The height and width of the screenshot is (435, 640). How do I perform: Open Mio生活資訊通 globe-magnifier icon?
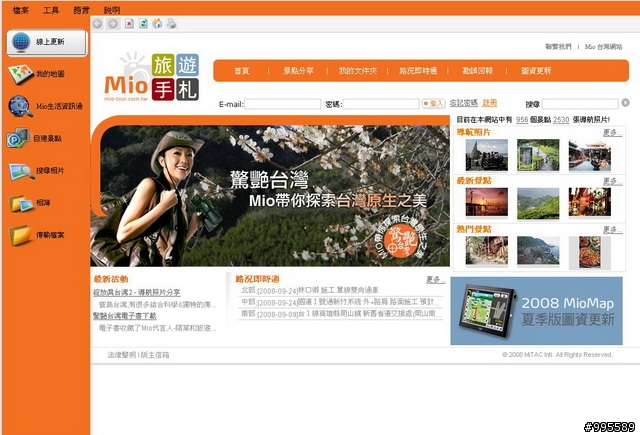pyautogui.click(x=20, y=106)
